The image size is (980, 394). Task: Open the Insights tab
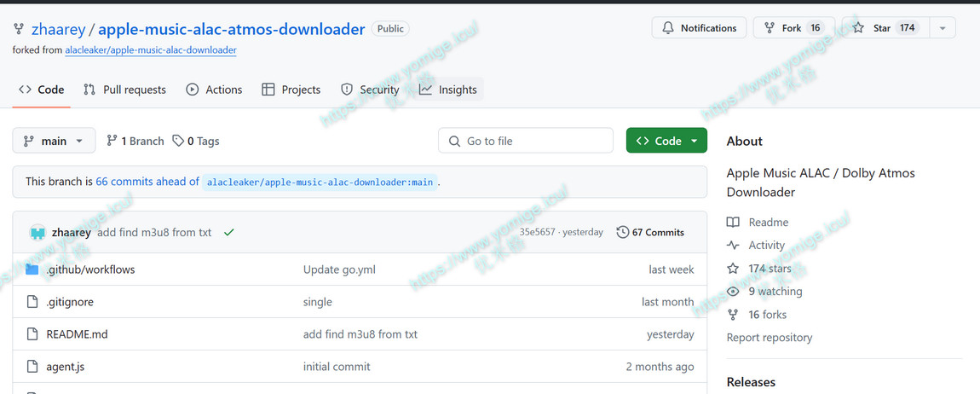coord(448,90)
